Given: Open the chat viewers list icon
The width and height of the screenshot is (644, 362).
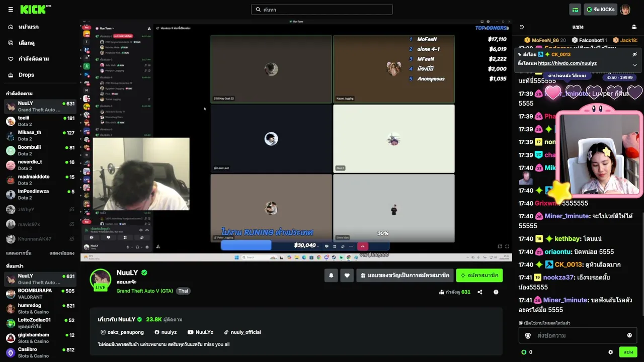Looking at the screenshot, I should 634,27.
